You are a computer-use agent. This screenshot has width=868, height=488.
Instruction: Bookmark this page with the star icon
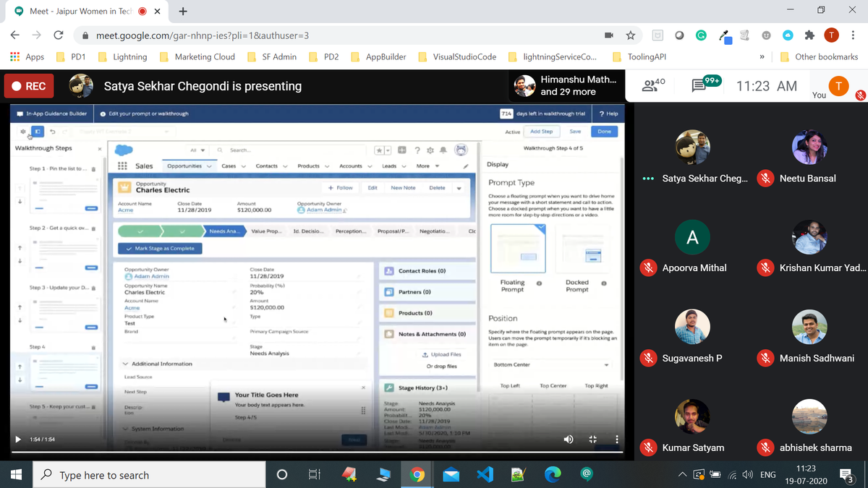pos(631,35)
